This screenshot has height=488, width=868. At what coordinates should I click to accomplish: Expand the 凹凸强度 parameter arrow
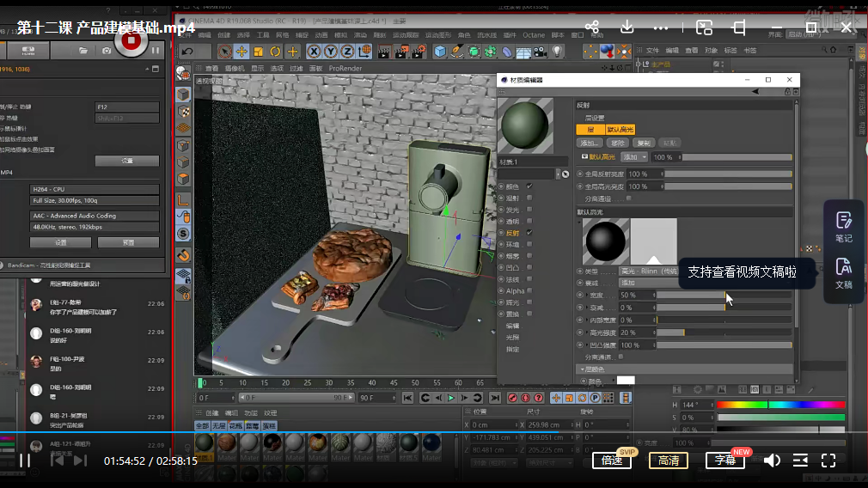[587, 345]
